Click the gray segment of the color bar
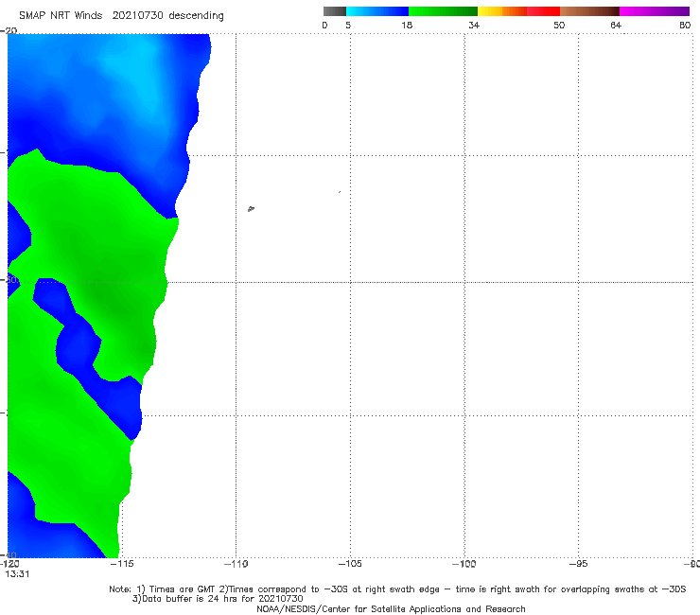This screenshot has height=615, width=700. (335, 11)
